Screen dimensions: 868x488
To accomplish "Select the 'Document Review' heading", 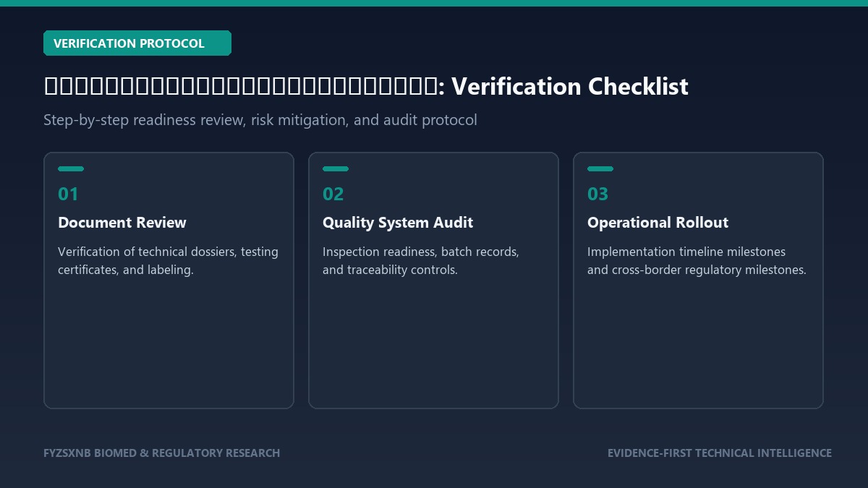I will pos(122,223).
